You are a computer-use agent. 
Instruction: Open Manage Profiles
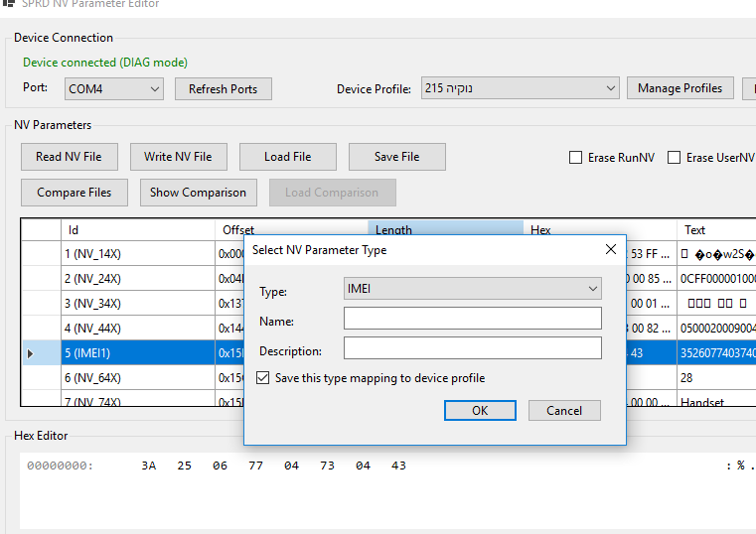click(x=680, y=88)
